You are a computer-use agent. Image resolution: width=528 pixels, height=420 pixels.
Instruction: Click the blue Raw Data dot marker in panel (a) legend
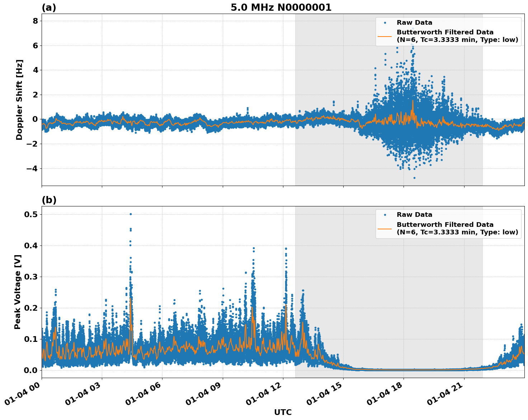386,22
